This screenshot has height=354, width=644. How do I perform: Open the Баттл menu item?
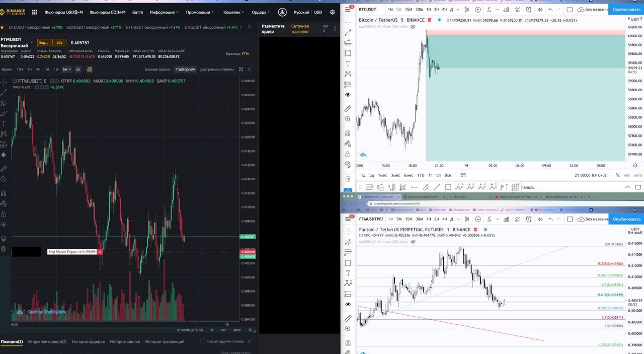click(137, 12)
